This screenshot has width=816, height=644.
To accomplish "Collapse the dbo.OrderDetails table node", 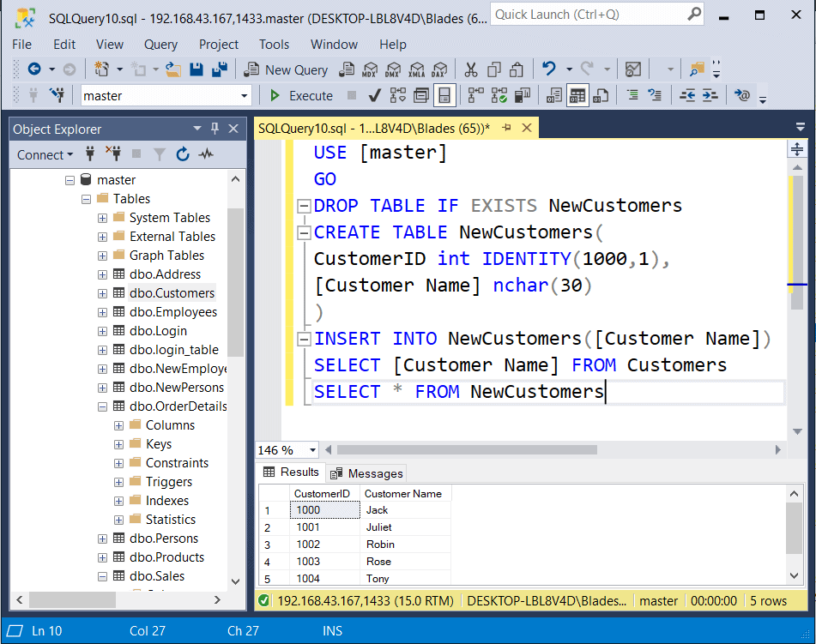I will [102, 406].
